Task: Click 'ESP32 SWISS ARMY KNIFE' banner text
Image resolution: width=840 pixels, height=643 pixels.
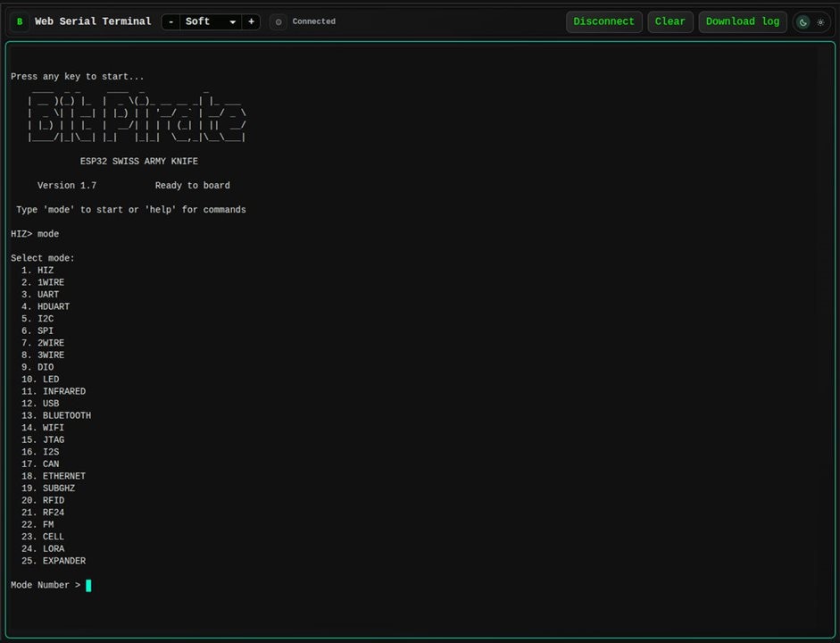Action: click(x=139, y=162)
